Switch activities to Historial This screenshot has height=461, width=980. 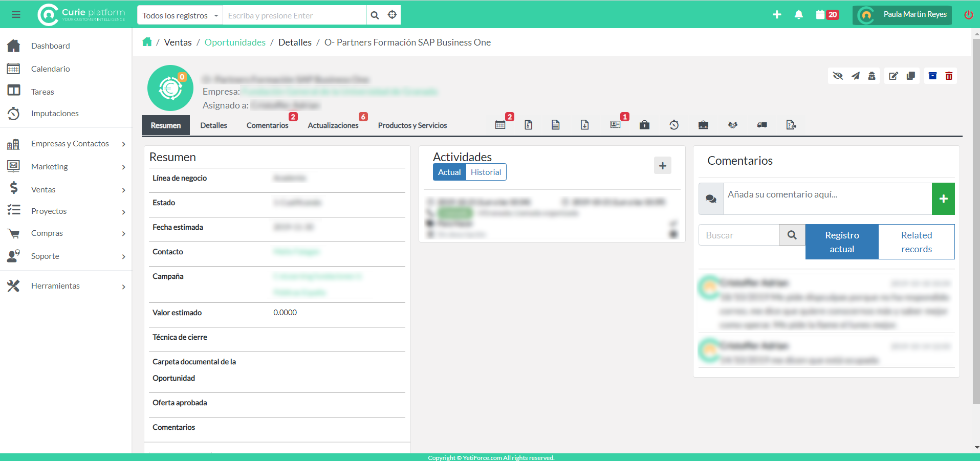pyautogui.click(x=486, y=172)
